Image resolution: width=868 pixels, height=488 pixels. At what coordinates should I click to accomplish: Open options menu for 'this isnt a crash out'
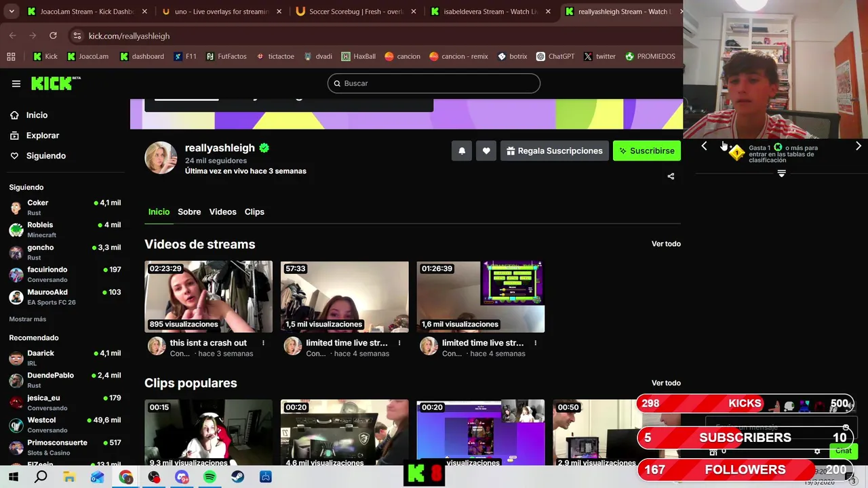(263, 343)
